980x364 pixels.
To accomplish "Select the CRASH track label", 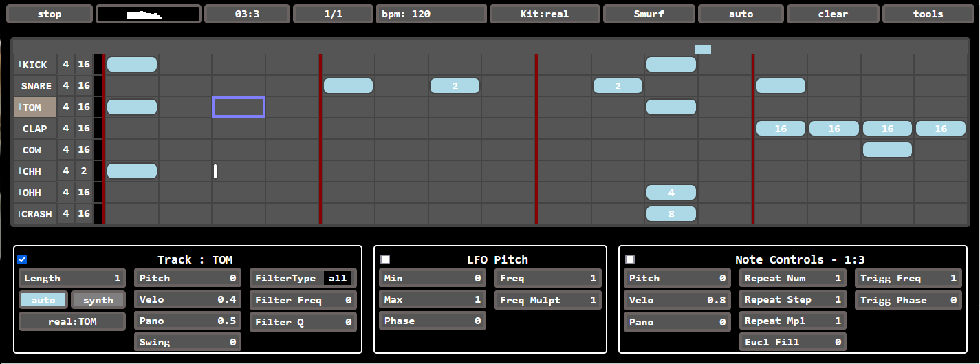I will (x=36, y=214).
